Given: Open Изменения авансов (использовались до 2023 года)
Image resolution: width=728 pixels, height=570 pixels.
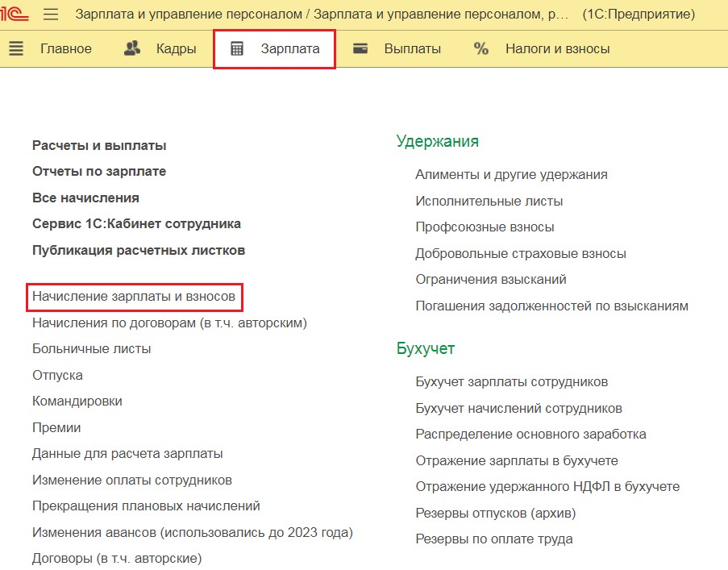Looking at the screenshot, I should [x=192, y=532].
